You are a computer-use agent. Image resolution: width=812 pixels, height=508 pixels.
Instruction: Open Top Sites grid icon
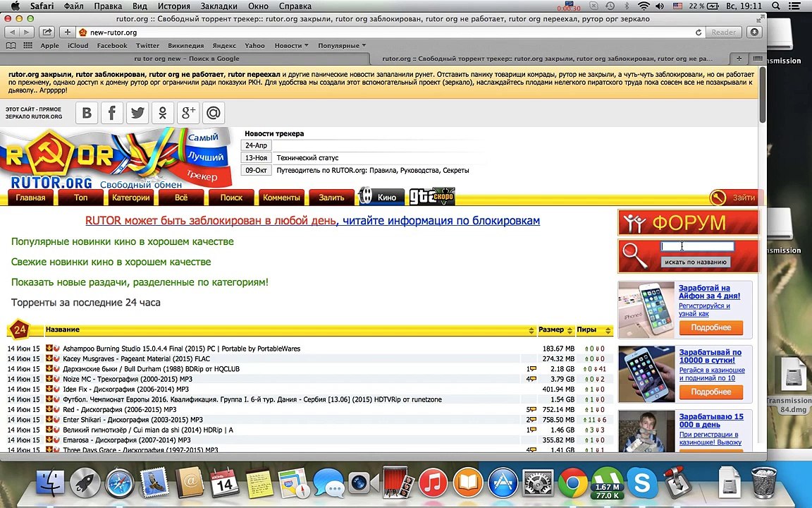pyautogui.click(x=28, y=46)
